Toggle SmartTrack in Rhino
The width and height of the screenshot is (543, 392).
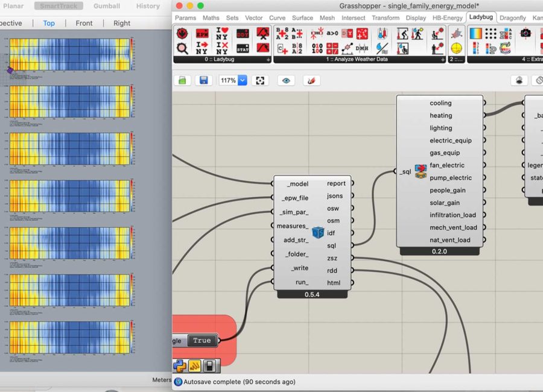pos(59,6)
